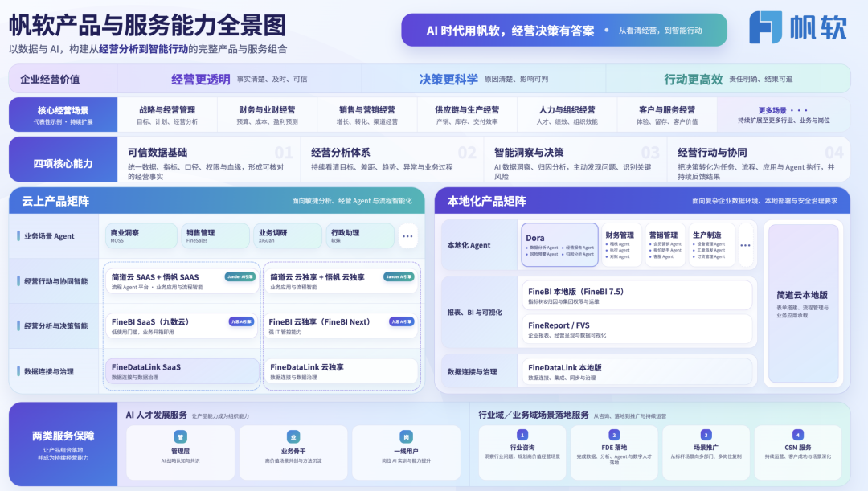The image size is (868, 491).
Task: Click the AI 人才发展服务 heading
Action: click(156, 415)
